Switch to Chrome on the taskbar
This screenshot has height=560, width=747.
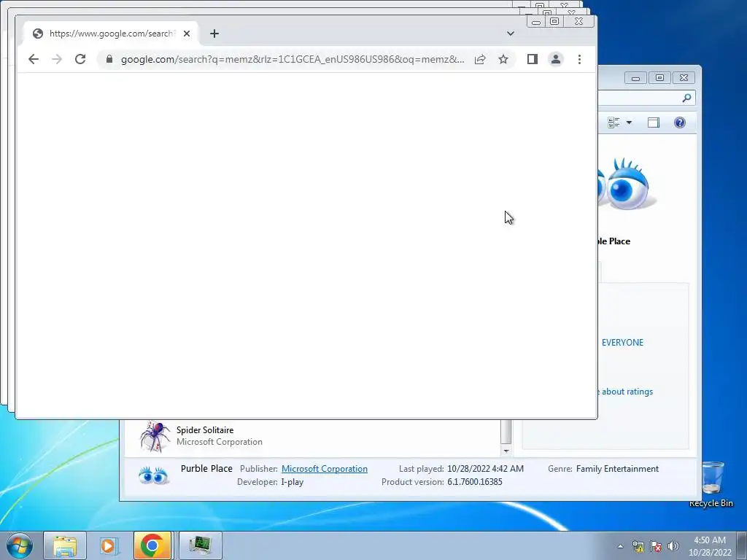point(152,545)
